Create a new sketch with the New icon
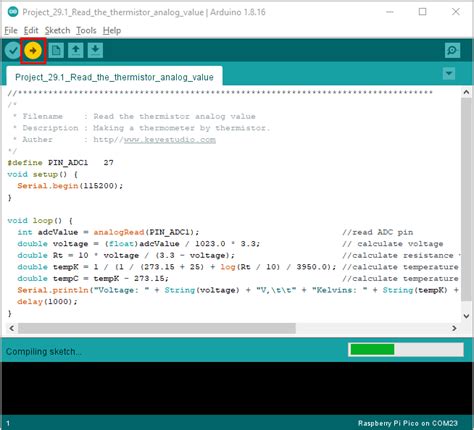The image size is (474, 430). tap(56, 51)
